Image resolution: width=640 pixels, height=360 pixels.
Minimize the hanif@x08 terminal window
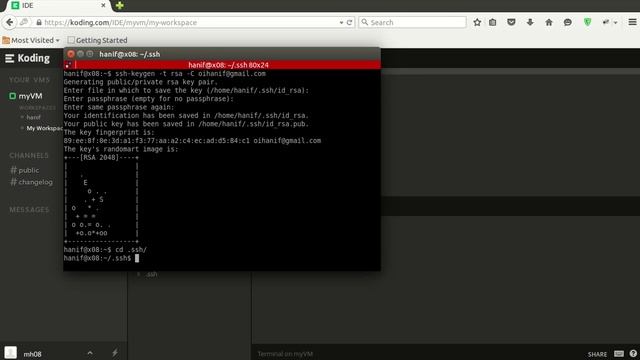click(80, 54)
